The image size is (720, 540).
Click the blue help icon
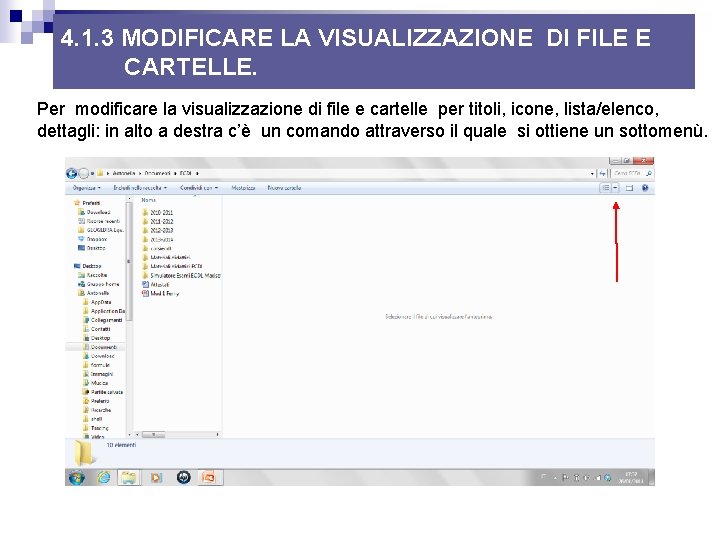645,188
